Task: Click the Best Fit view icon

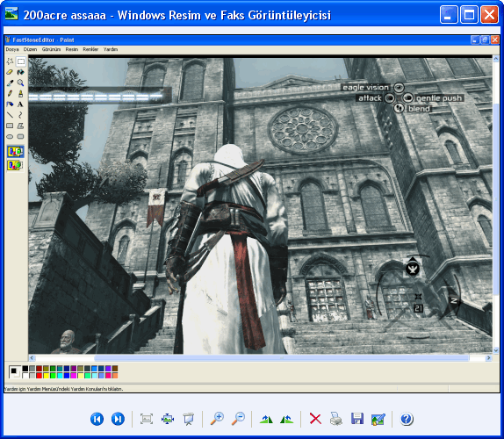Action: click(147, 419)
